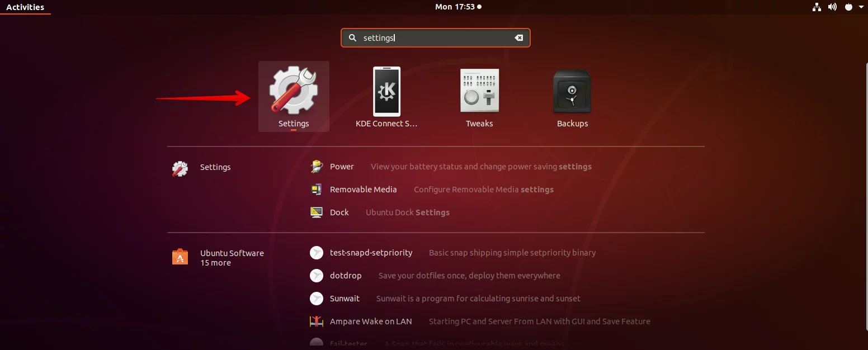868x350 pixels.
Task: Click 'Configure Removable Media settings' description
Action: (x=484, y=190)
